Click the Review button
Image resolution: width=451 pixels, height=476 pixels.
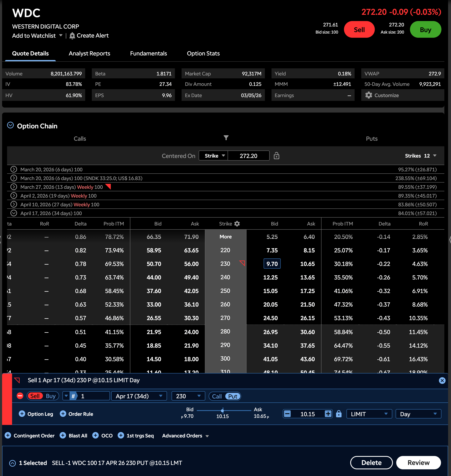[x=418, y=462]
